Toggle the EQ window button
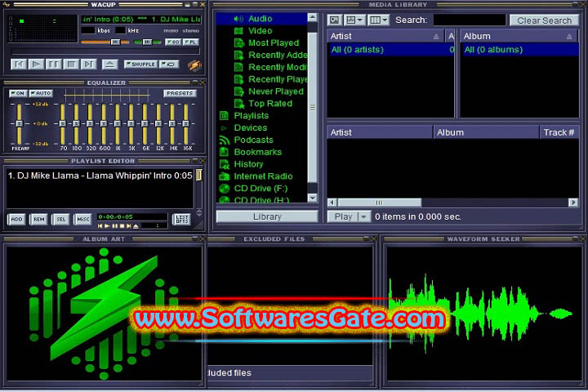The width and height of the screenshot is (588, 392). [x=173, y=42]
